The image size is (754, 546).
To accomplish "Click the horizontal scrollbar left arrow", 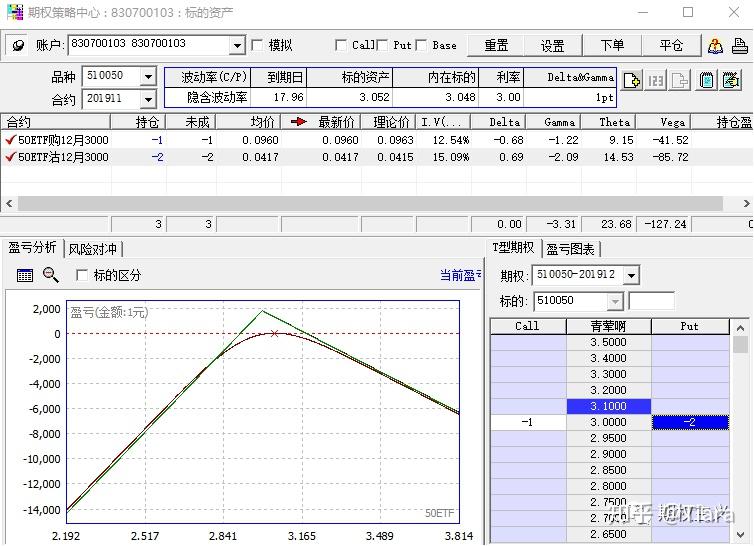I will [x=9, y=203].
